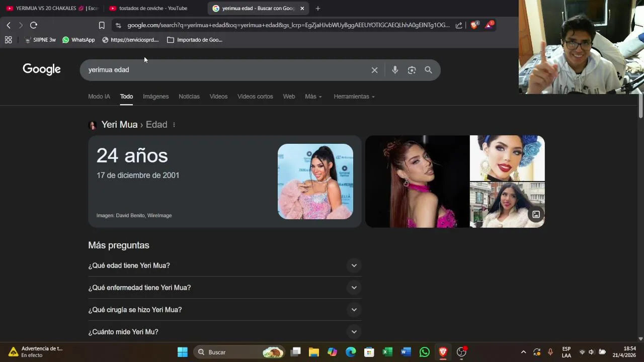Open Microsoft Edge from taskbar
Image resolution: width=644 pixels, height=362 pixels.
[351, 352]
